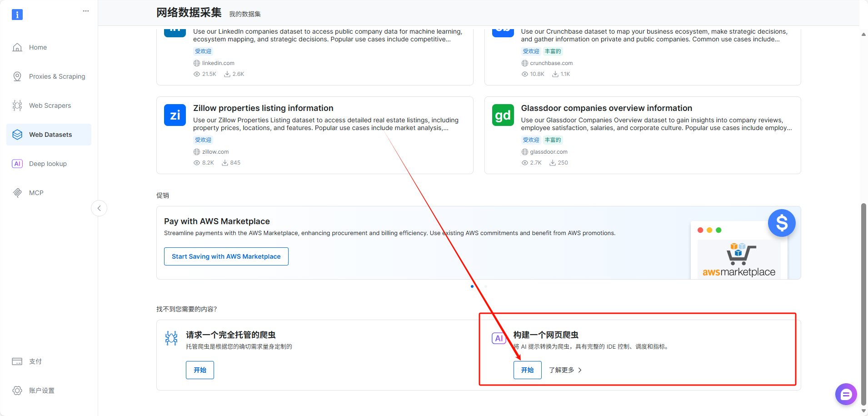The height and width of the screenshot is (416, 868).
Task: Click download icon showing 2.6K
Action: (227, 74)
